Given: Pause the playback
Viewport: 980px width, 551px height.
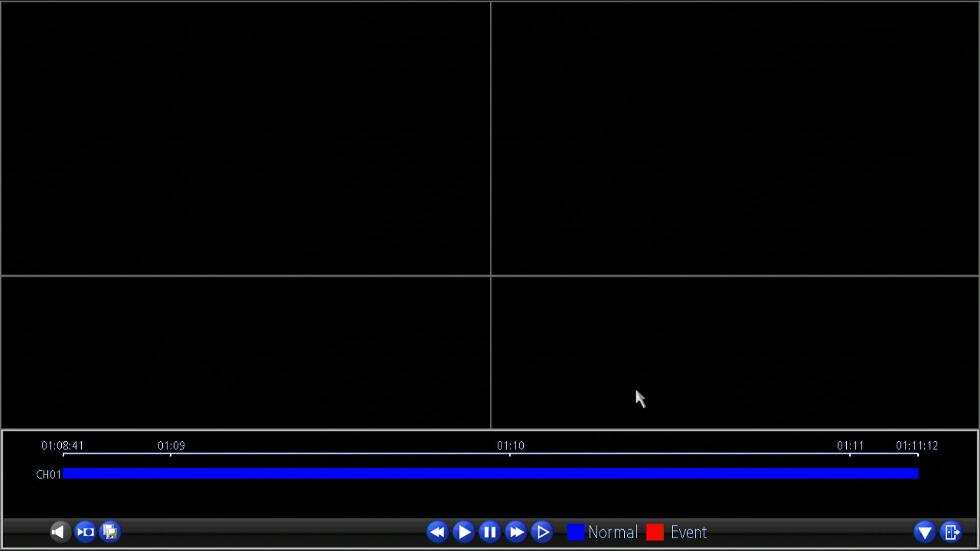Looking at the screenshot, I should click(x=489, y=532).
